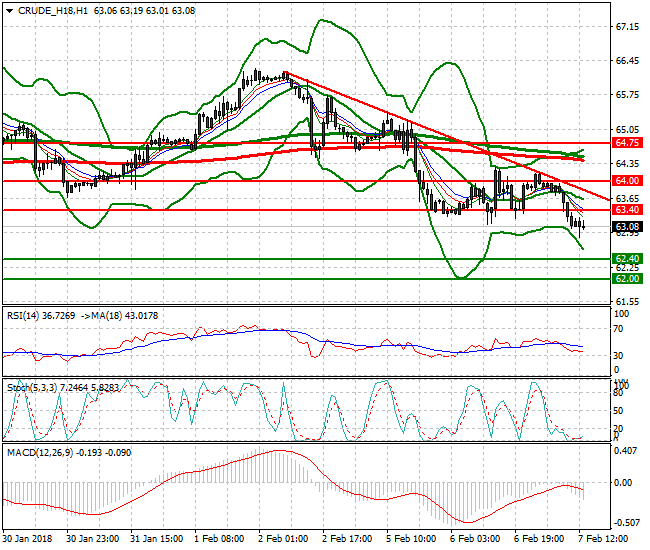Click the Stochastic scale value 50
This screenshot has height=550, width=650.
point(618,411)
